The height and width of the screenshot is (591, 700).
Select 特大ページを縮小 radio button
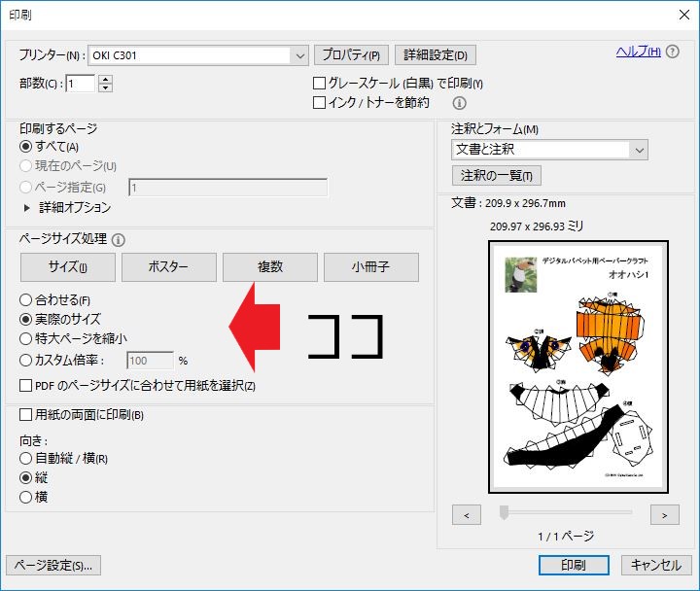pos(26,338)
